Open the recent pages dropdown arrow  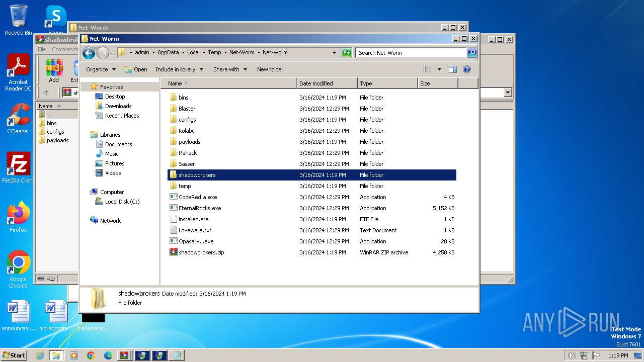point(113,53)
